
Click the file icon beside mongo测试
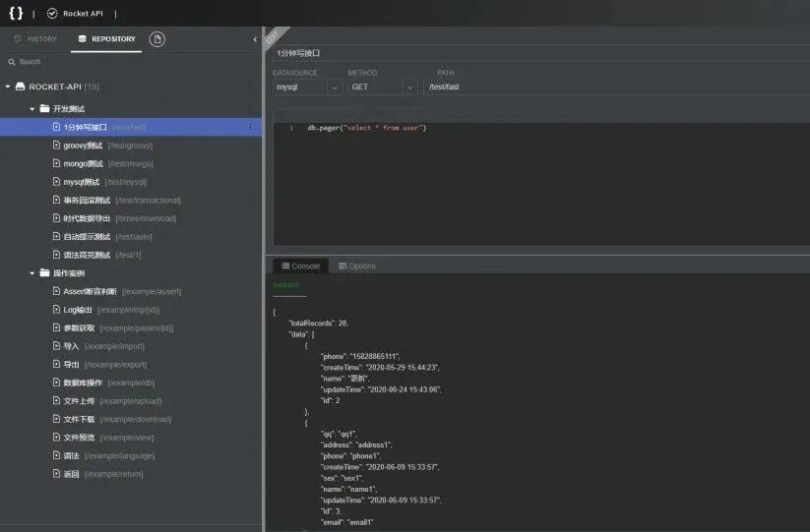[56, 163]
